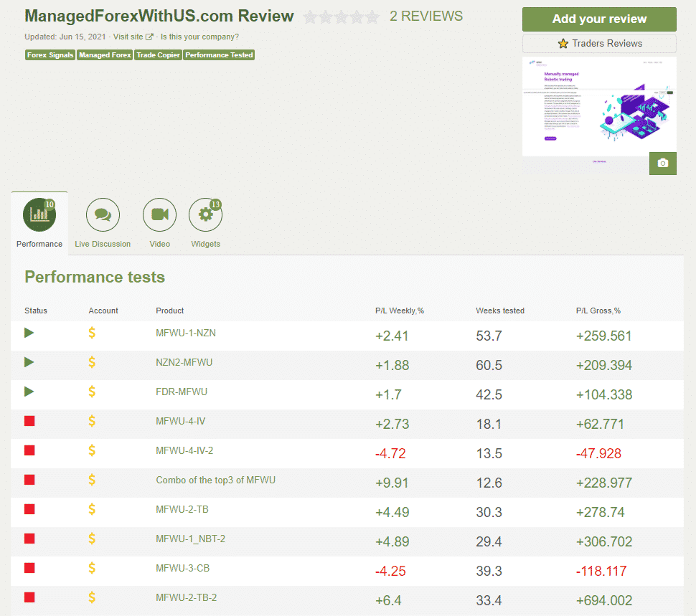Follow the Visit site link
Screen dimensions: 696x616
click(x=133, y=37)
